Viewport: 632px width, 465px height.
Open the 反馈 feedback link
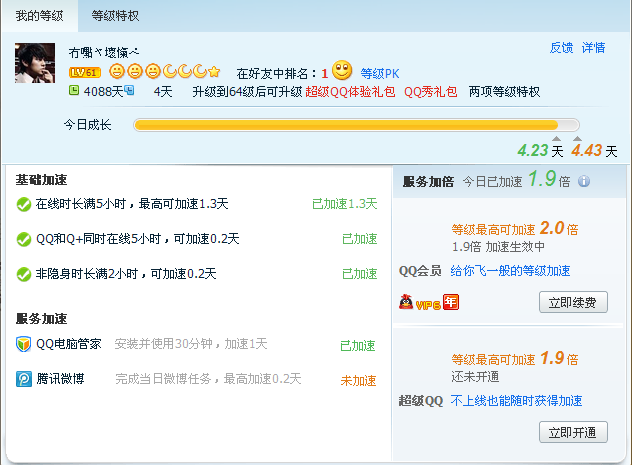click(561, 48)
